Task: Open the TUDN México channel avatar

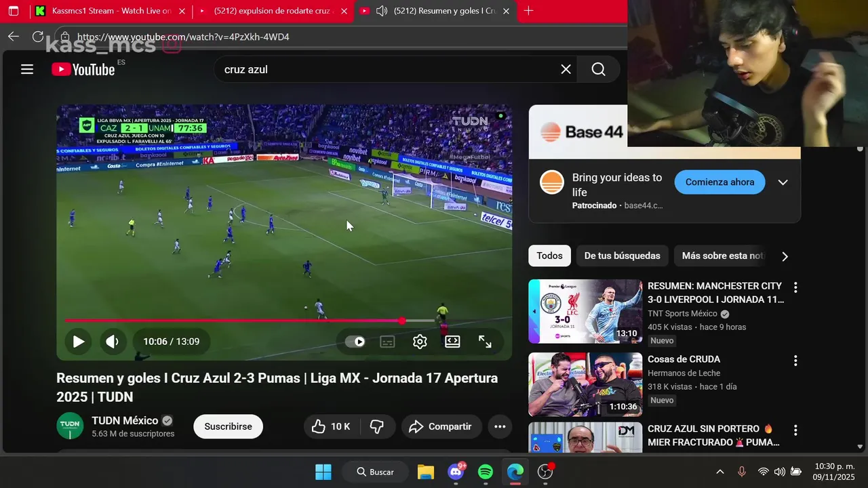Action: pyautogui.click(x=70, y=426)
